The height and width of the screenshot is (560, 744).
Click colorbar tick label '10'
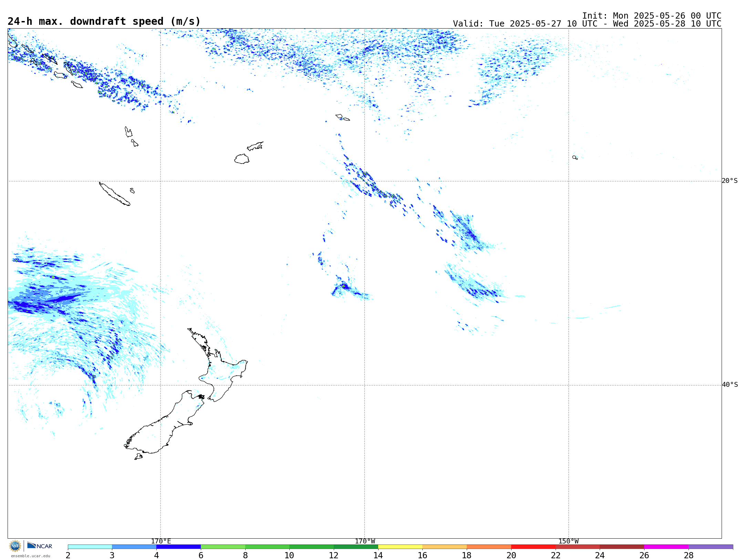[x=289, y=555]
